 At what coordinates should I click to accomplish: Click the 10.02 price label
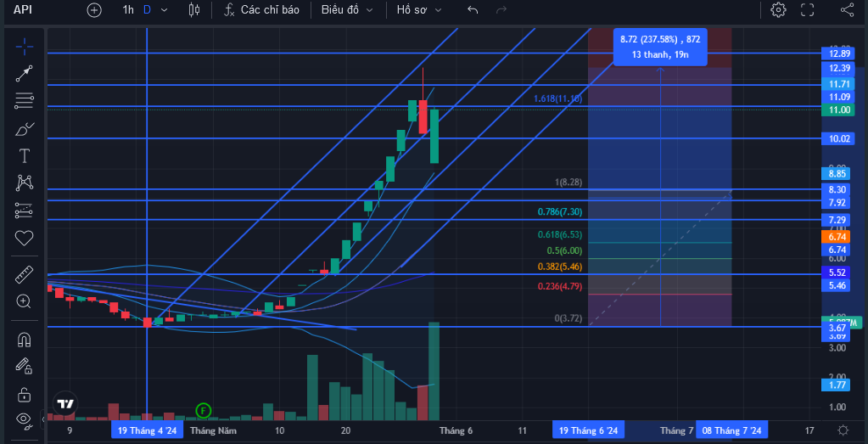(x=839, y=139)
